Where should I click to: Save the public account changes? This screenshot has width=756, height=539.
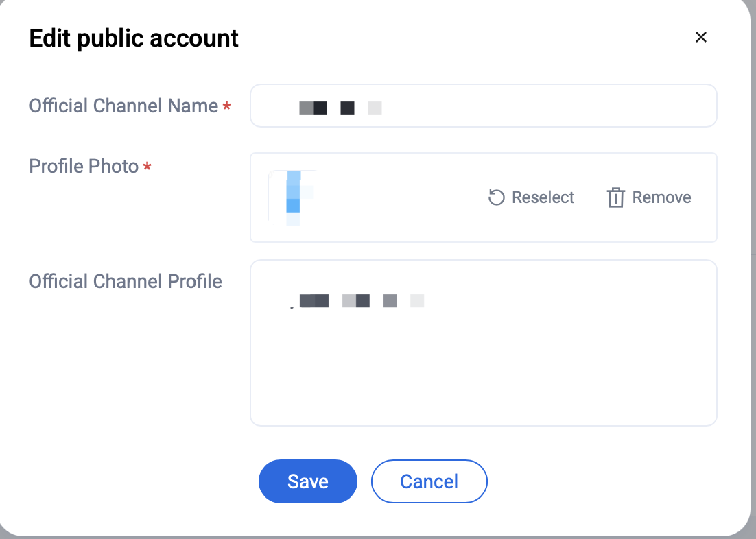(x=307, y=481)
